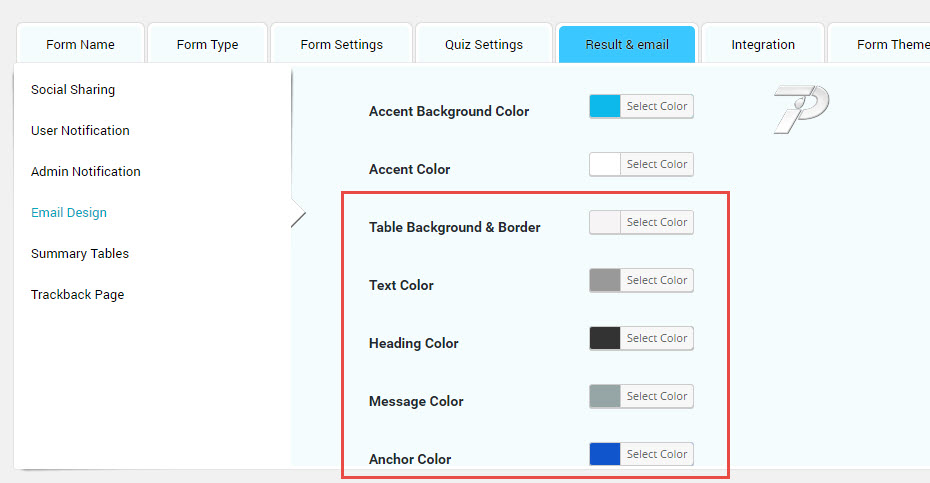Click the blue Accent Background Color swatch
Viewport: 930px width, 483px height.
click(x=605, y=106)
